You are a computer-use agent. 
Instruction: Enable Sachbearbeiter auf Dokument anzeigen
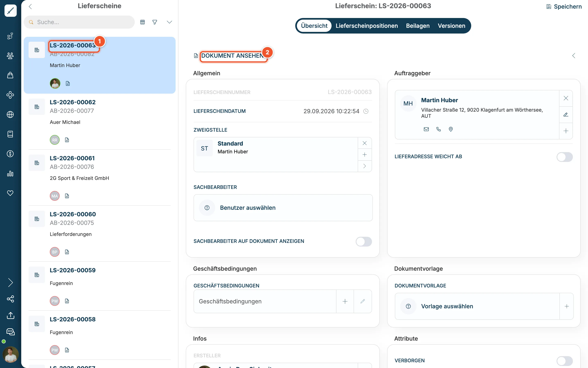pos(364,242)
